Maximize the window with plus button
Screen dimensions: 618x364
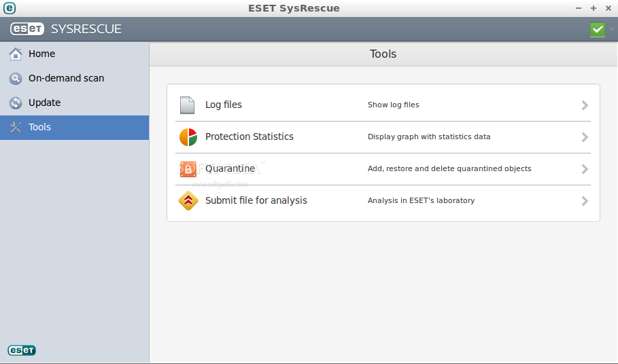(593, 8)
